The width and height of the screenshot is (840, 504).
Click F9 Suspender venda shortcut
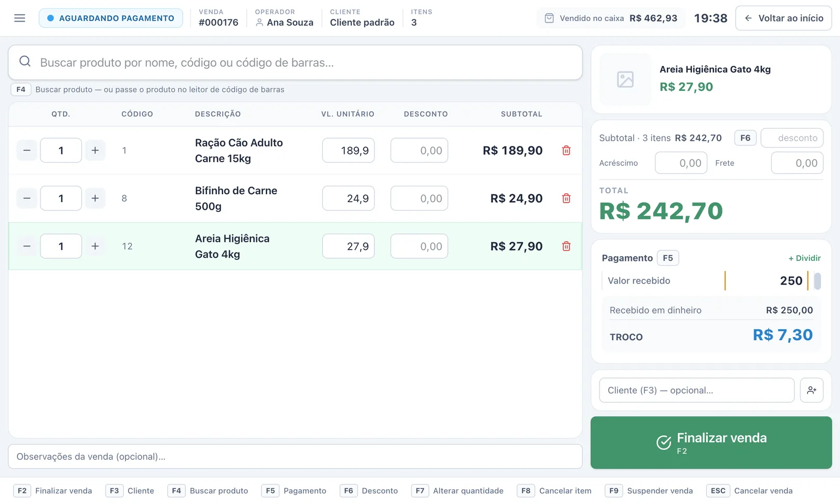click(649, 491)
